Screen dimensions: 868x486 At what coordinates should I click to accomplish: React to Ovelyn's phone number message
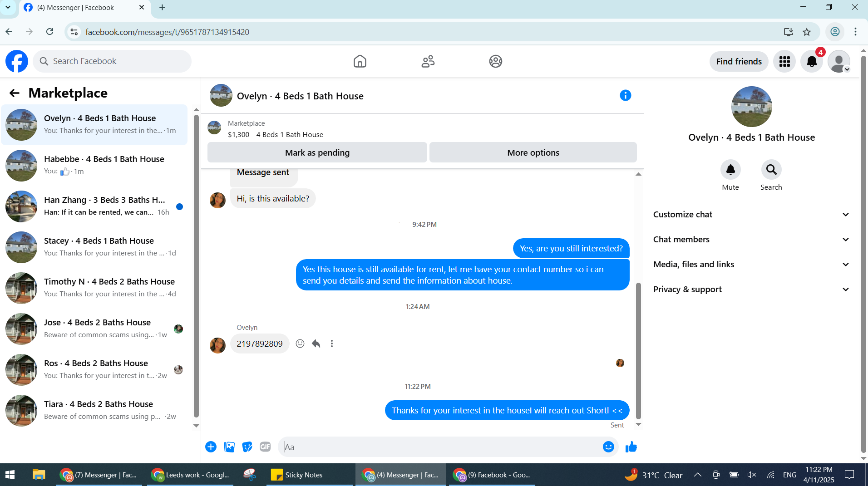[300, 344]
